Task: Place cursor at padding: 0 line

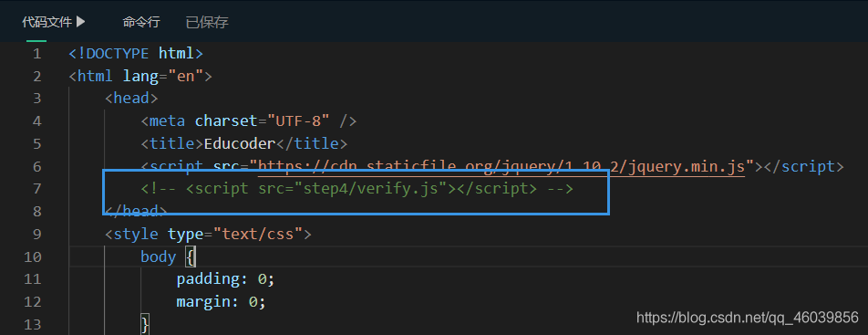Action: pyautogui.click(x=226, y=279)
